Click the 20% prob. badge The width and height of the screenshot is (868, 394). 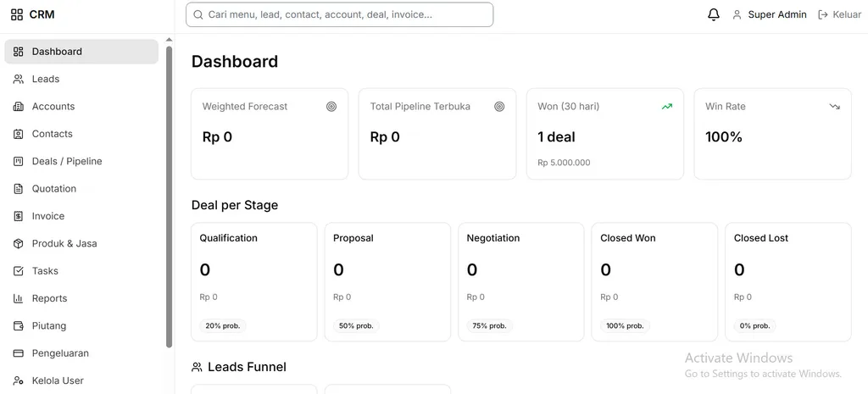pyautogui.click(x=223, y=326)
